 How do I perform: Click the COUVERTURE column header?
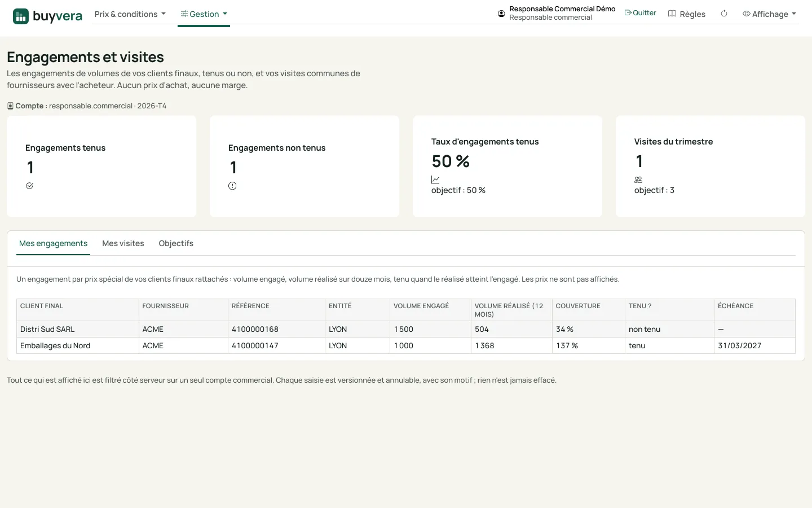click(x=589, y=310)
